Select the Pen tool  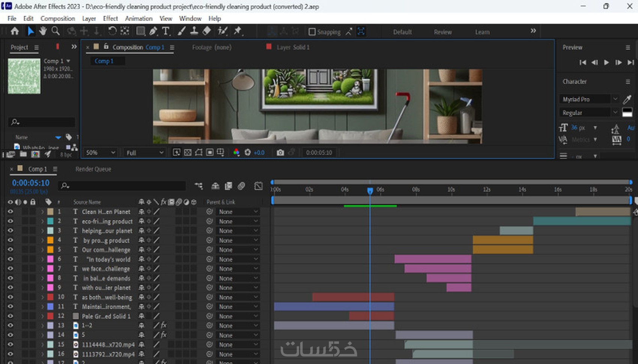point(153,32)
